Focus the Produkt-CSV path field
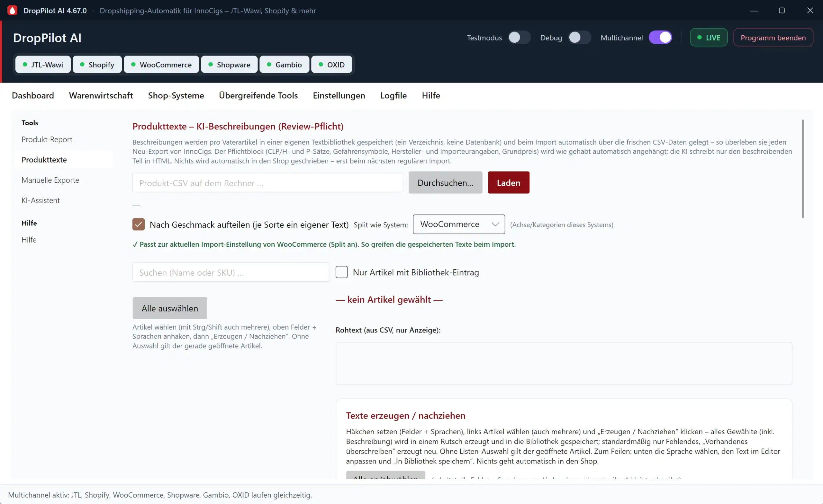Viewport: 823px width, 504px height. (267, 182)
